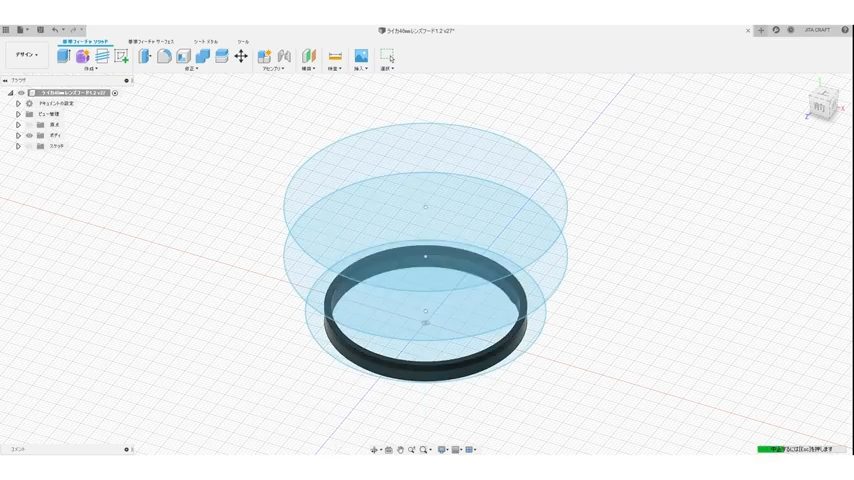The height and width of the screenshot is (480, 854).
Task: Choose the Shell tool icon
Action: pyautogui.click(x=184, y=56)
